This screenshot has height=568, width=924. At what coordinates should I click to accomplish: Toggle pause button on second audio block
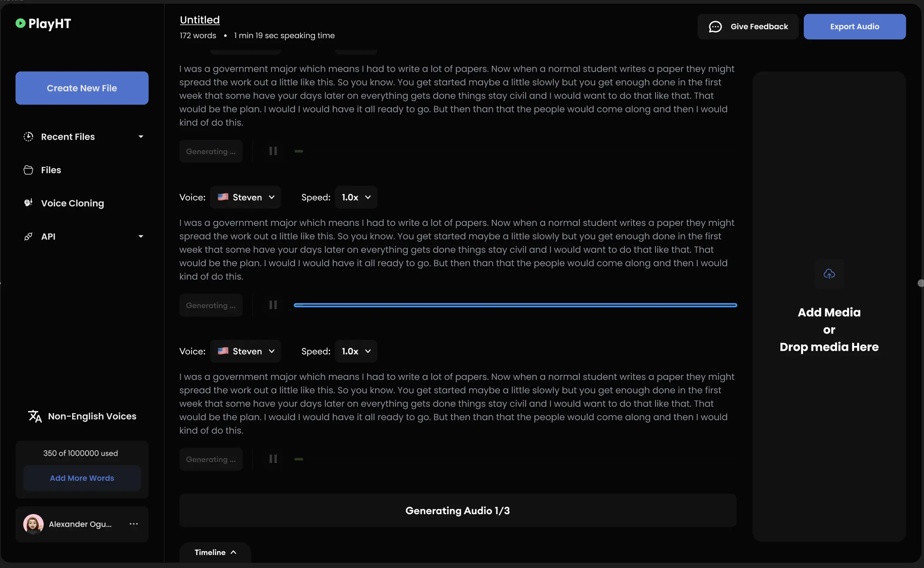[273, 305]
